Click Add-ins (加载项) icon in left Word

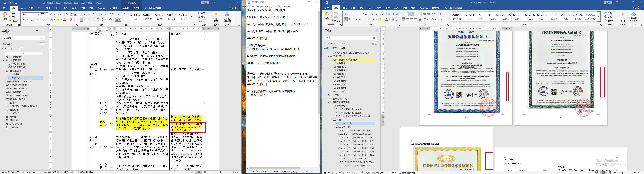tap(216, 17)
